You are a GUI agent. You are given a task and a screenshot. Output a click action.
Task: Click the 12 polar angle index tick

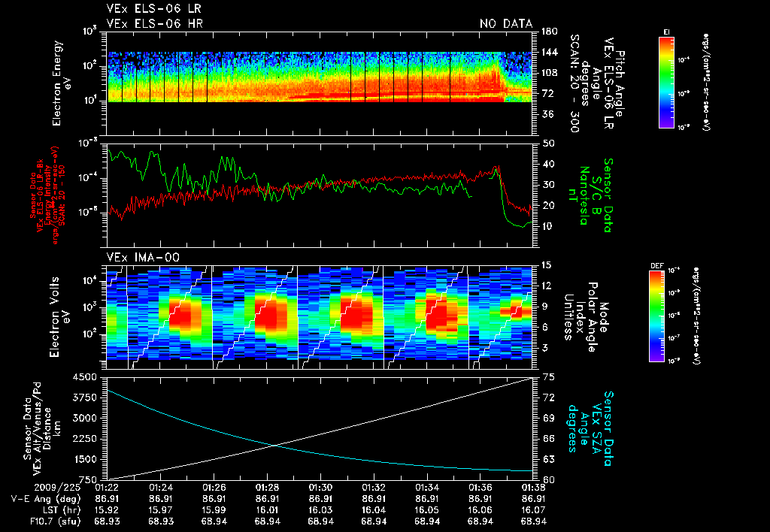pos(547,286)
